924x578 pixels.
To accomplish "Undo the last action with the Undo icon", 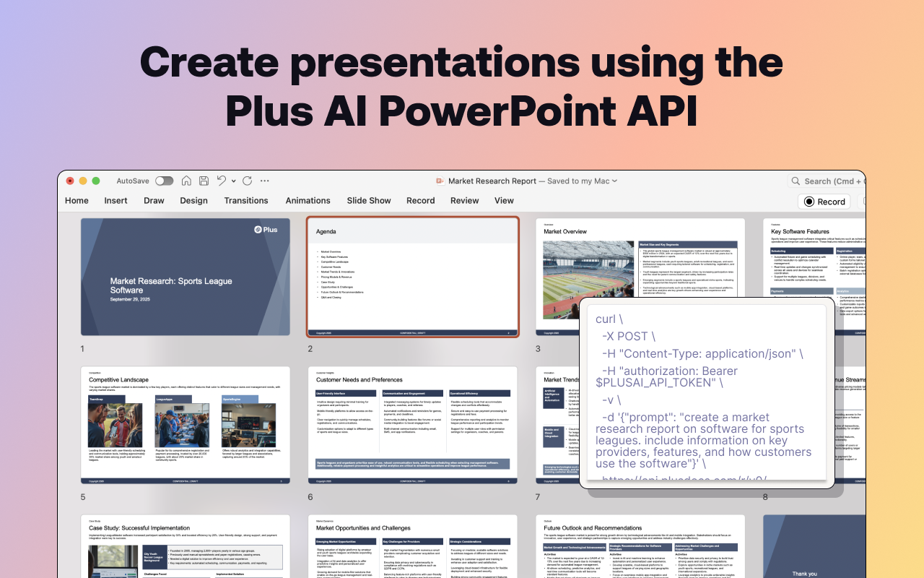I will click(222, 181).
